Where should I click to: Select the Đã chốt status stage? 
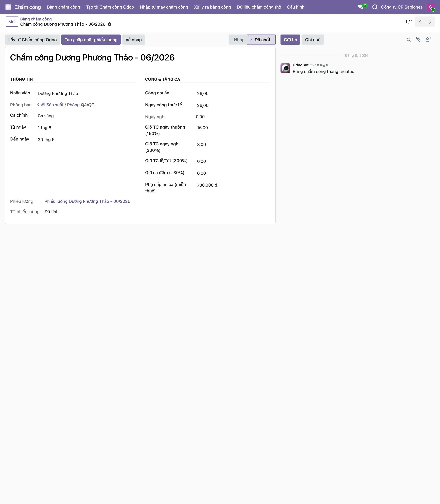point(262,40)
